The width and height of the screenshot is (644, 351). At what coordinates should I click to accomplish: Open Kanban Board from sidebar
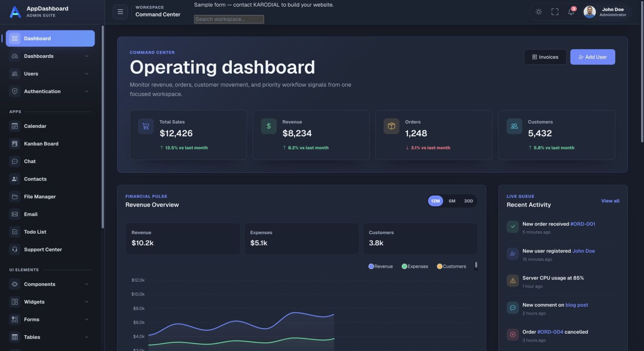(50, 143)
